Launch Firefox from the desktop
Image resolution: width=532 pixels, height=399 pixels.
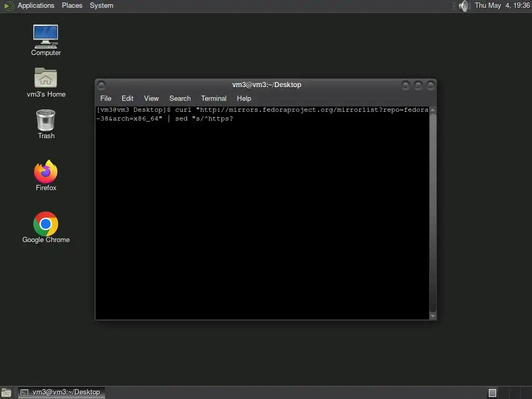(46, 176)
